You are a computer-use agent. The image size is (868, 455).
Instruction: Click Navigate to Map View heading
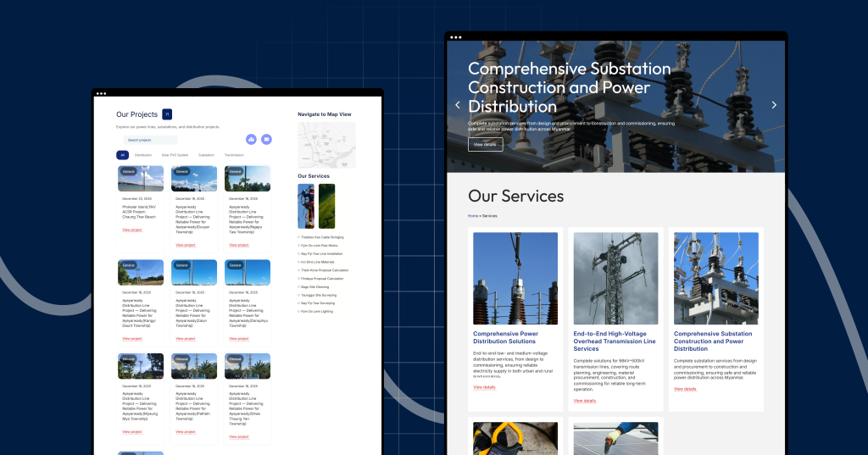point(325,114)
